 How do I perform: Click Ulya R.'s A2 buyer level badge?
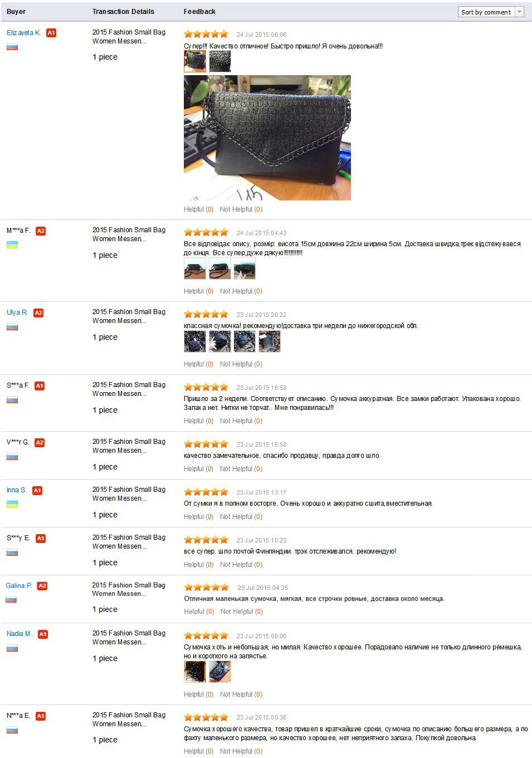(x=38, y=313)
